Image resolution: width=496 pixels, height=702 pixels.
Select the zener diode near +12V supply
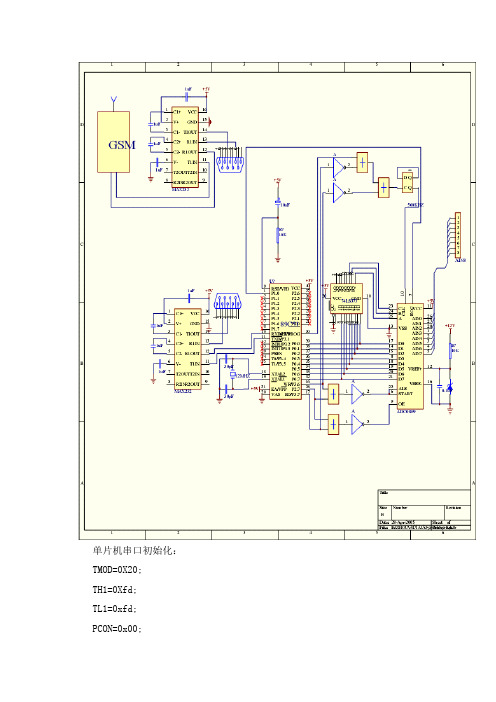click(x=450, y=387)
